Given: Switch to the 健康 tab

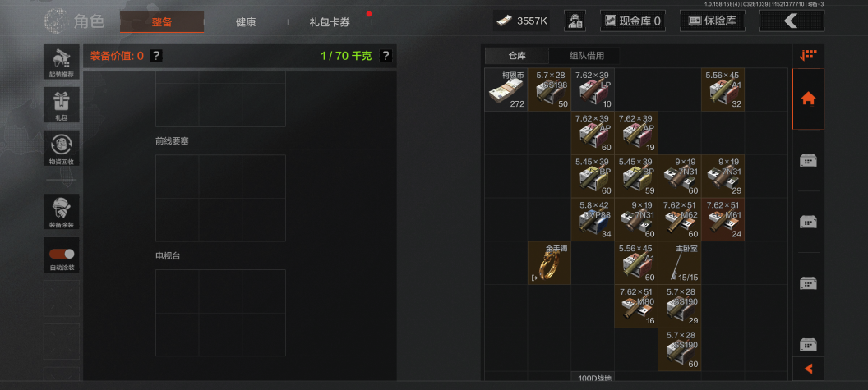Looking at the screenshot, I should point(246,22).
